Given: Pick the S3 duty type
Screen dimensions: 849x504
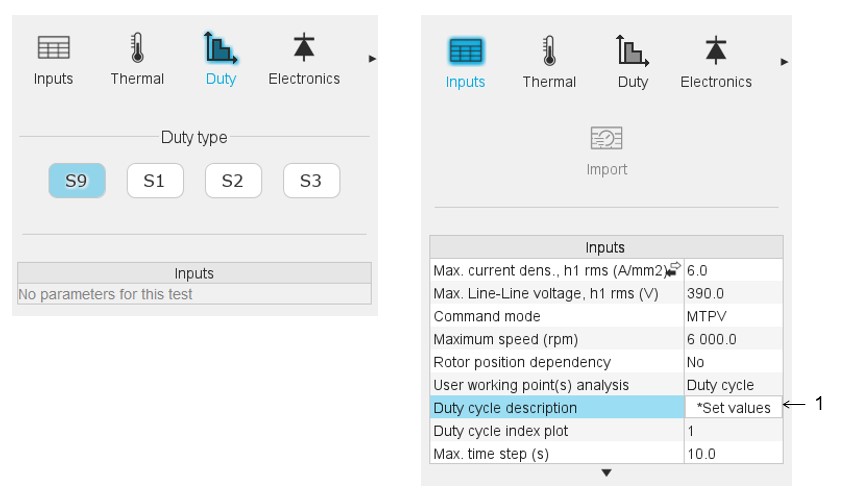Looking at the screenshot, I should click(311, 182).
